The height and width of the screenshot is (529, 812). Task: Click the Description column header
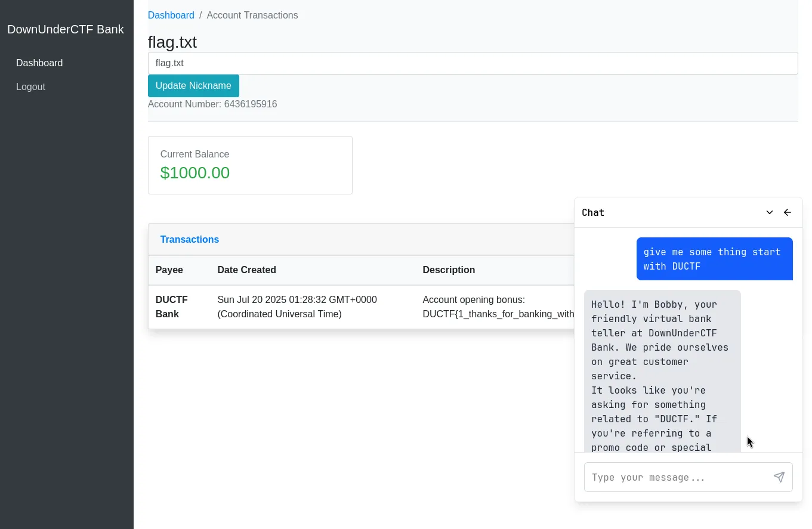(x=449, y=270)
